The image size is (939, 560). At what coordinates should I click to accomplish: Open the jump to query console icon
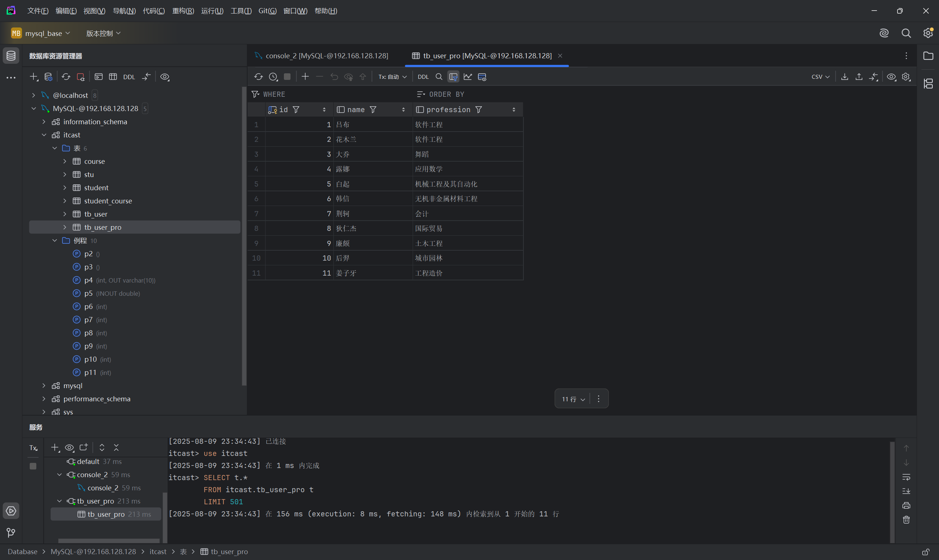(98, 77)
